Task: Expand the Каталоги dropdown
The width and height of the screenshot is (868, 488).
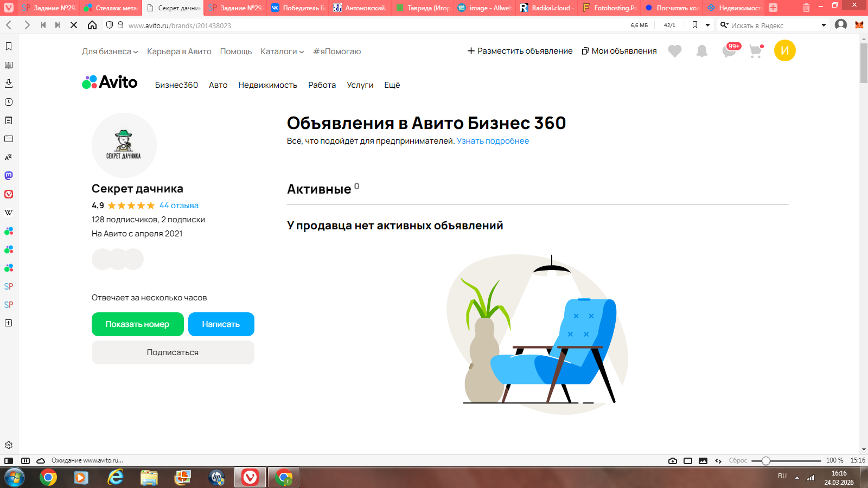Action: click(x=282, y=52)
